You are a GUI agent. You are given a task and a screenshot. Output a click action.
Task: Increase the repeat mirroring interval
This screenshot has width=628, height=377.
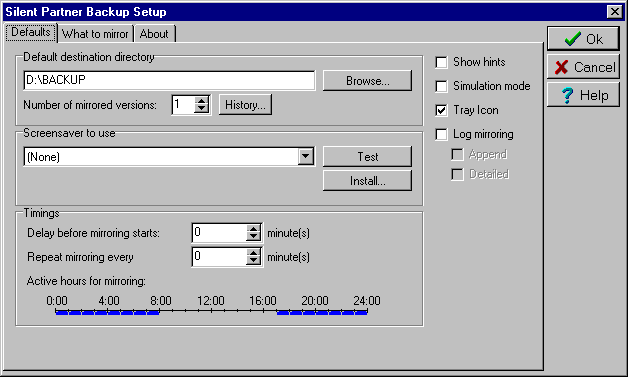[x=253, y=253]
